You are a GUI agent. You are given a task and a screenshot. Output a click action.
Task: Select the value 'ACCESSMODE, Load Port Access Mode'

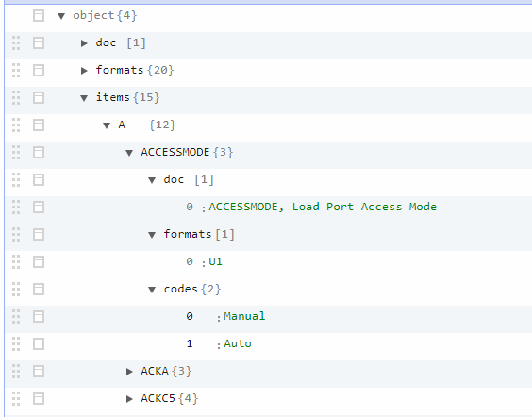click(323, 207)
